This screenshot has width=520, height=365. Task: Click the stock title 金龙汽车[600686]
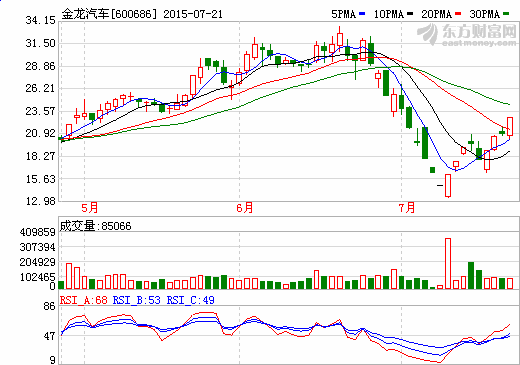click(109, 14)
